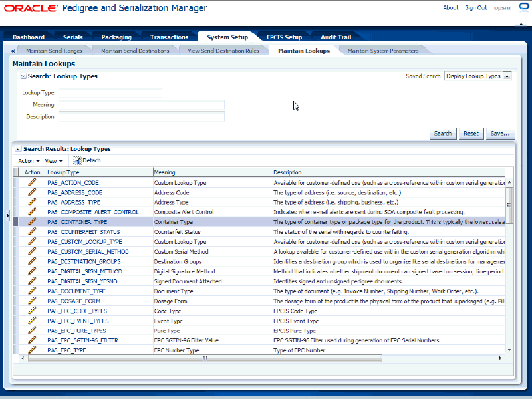The image size is (532, 399).
Task: Click the 'EPCIS Event Type' description cell
Action: coord(389,321)
